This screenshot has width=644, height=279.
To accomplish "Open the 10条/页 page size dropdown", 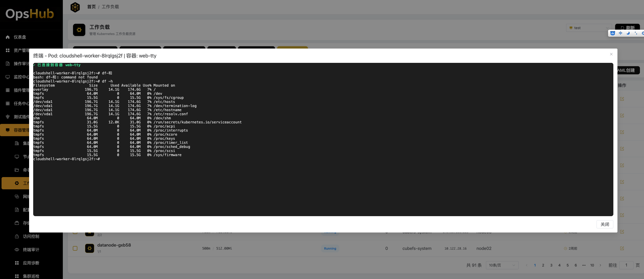I will click(502, 265).
